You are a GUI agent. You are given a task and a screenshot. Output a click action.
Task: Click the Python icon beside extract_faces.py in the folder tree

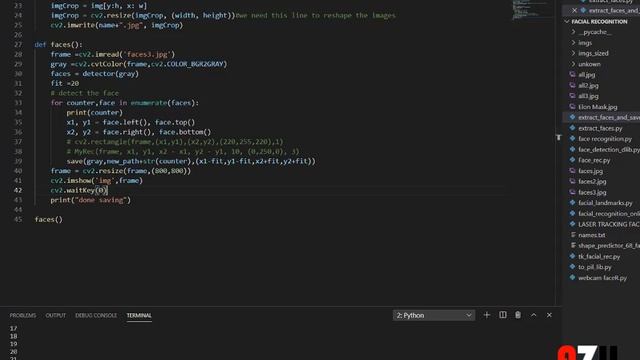(572, 128)
